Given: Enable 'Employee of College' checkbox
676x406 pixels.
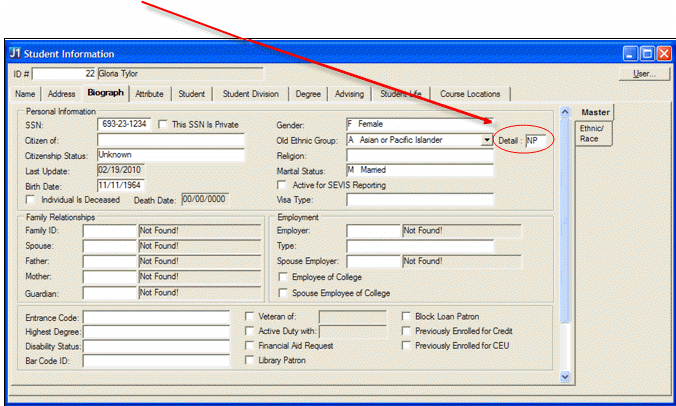Looking at the screenshot, I should 283,277.
